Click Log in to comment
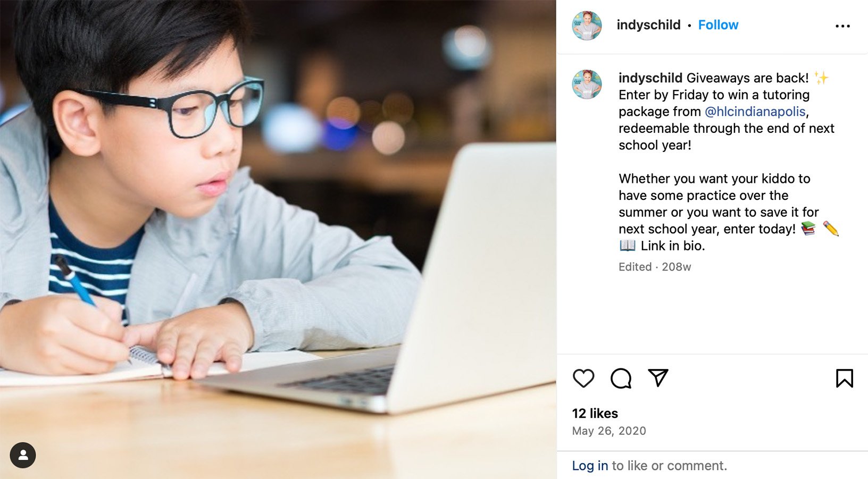This screenshot has width=868, height=479. [590, 466]
